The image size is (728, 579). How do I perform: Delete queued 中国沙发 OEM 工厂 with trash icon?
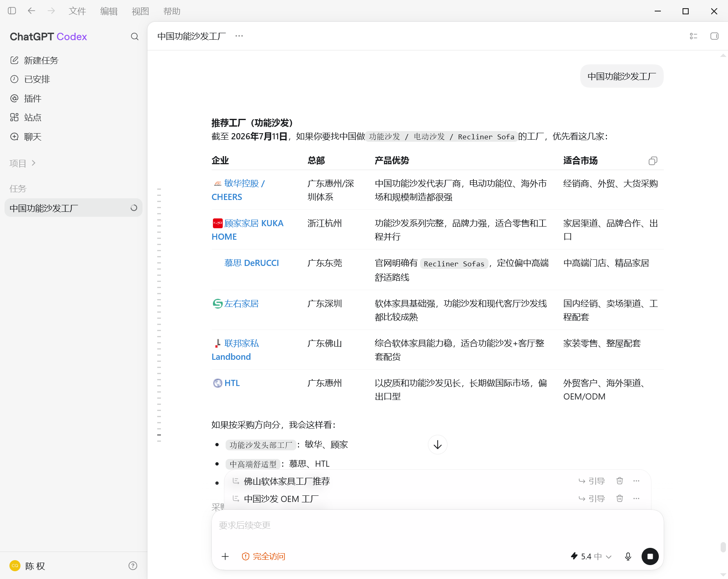coord(620,498)
